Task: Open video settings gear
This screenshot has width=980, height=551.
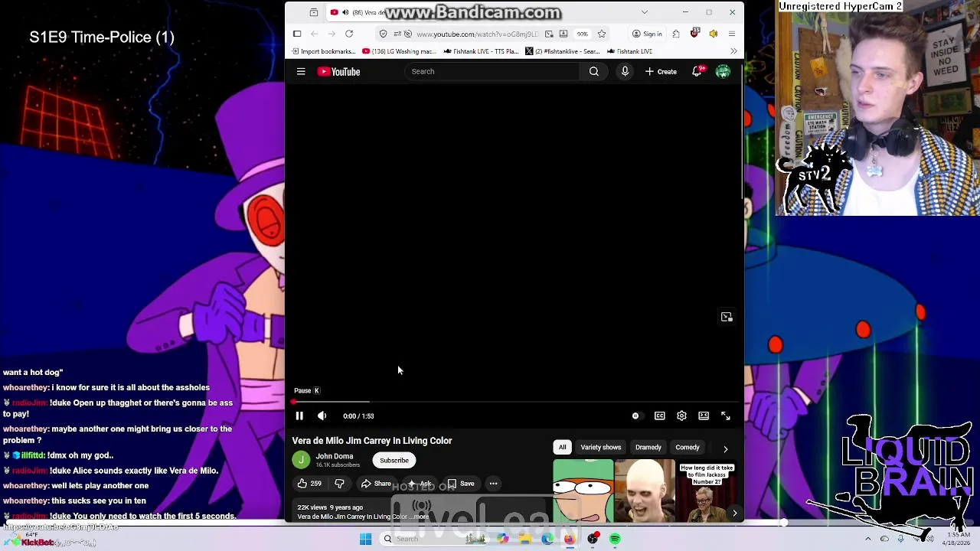Action: 681,416
